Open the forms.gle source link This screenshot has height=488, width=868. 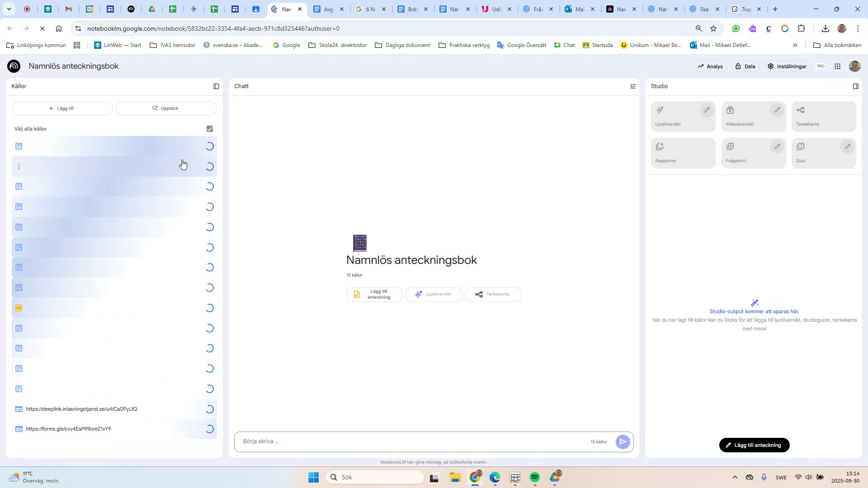(68, 429)
